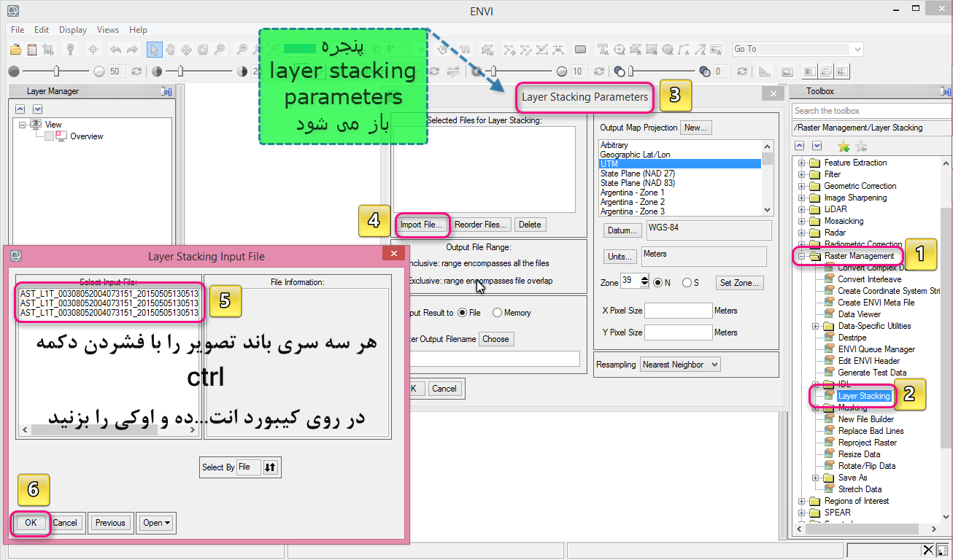Click the Set Zone... button

(x=739, y=283)
